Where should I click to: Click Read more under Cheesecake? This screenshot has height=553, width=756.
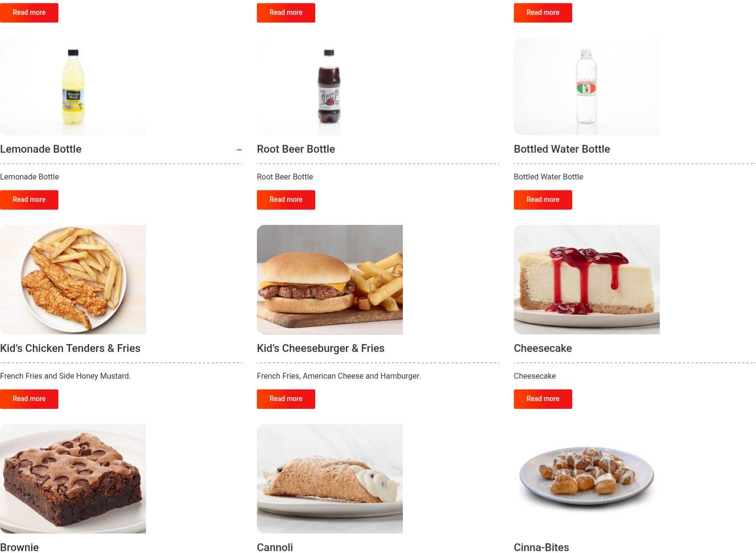[543, 399]
